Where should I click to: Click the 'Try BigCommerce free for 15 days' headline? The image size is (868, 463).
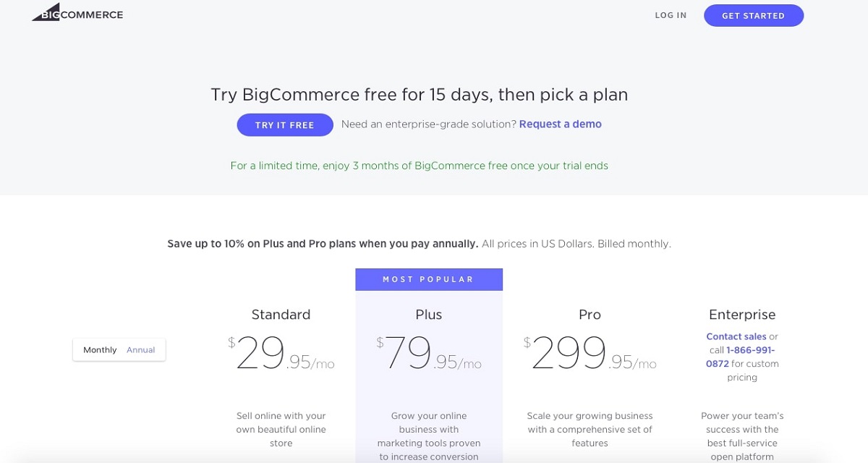pyautogui.click(x=419, y=94)
